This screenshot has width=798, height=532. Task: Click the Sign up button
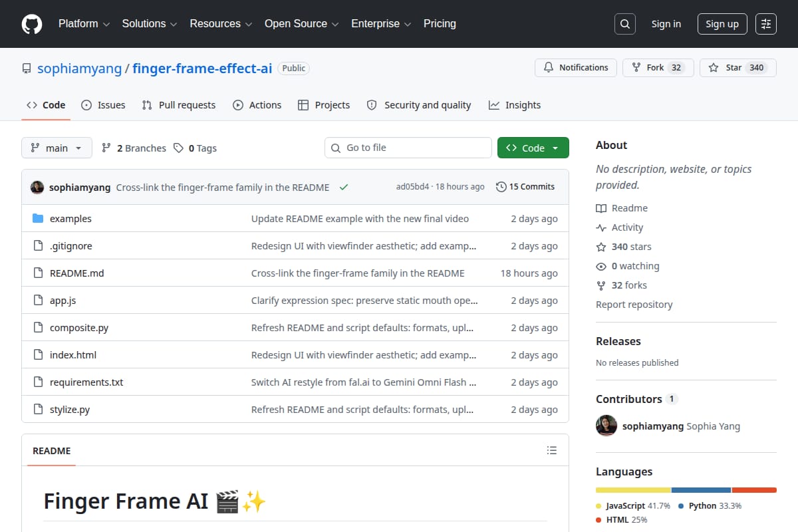click(x=722, y=24)
